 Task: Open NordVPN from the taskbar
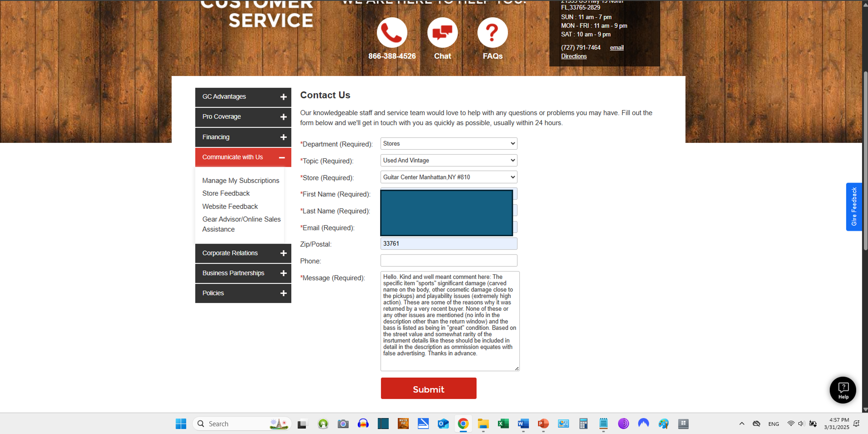[x=644, y=424]
